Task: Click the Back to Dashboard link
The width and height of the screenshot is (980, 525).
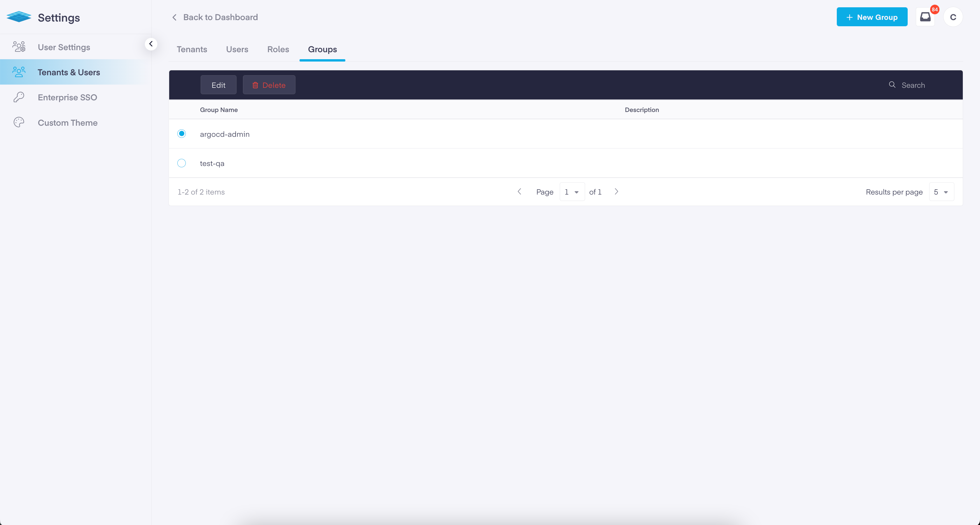Action: 215,17
